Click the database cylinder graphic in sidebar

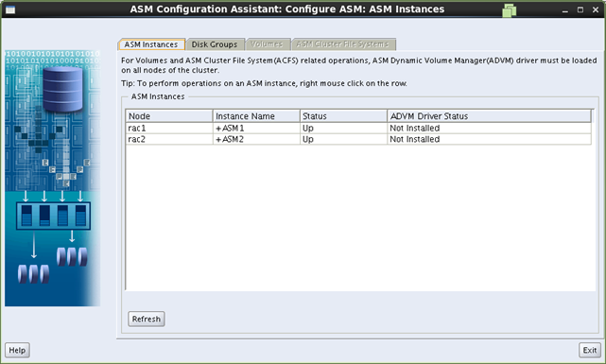click(x=62, y=89)
